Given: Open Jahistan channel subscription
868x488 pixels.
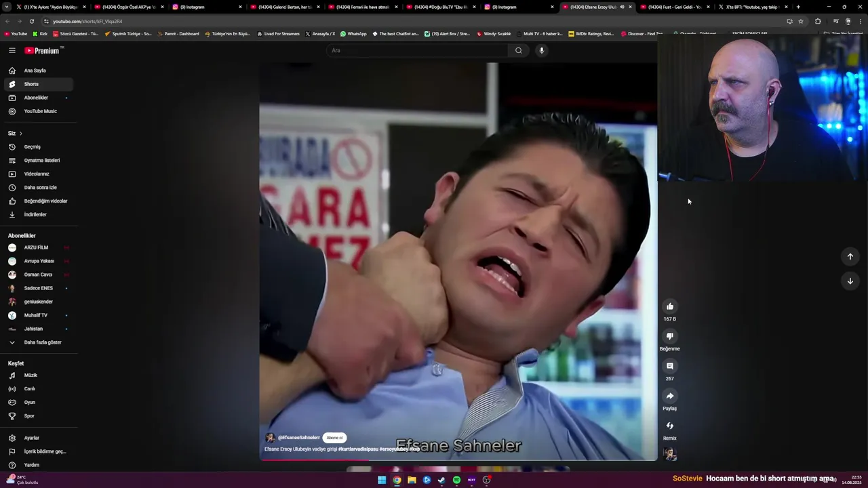Looking at the screenshot, I should click(x=37, y=329).
